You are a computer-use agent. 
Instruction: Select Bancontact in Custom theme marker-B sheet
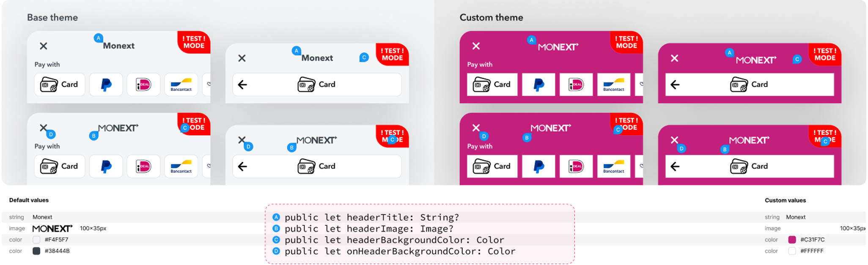click(x=614, y=167)
